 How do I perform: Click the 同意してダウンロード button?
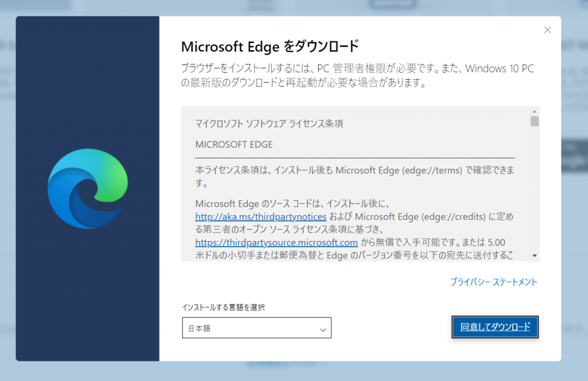click(495, 327)
